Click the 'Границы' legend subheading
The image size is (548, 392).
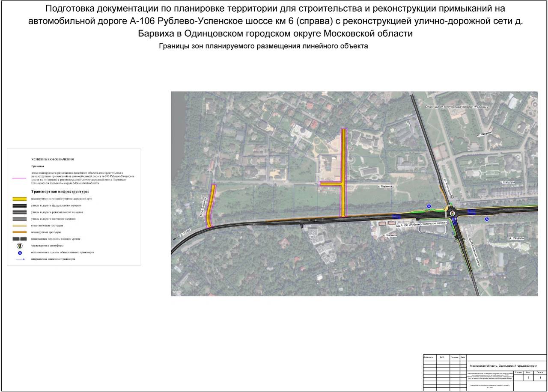click(x=38, y=166)
